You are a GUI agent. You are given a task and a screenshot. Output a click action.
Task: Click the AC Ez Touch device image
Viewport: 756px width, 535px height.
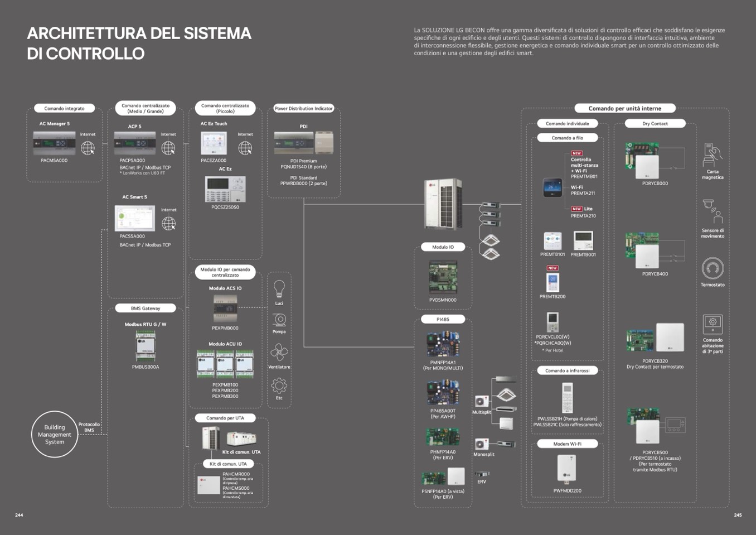tap(214, 143)
